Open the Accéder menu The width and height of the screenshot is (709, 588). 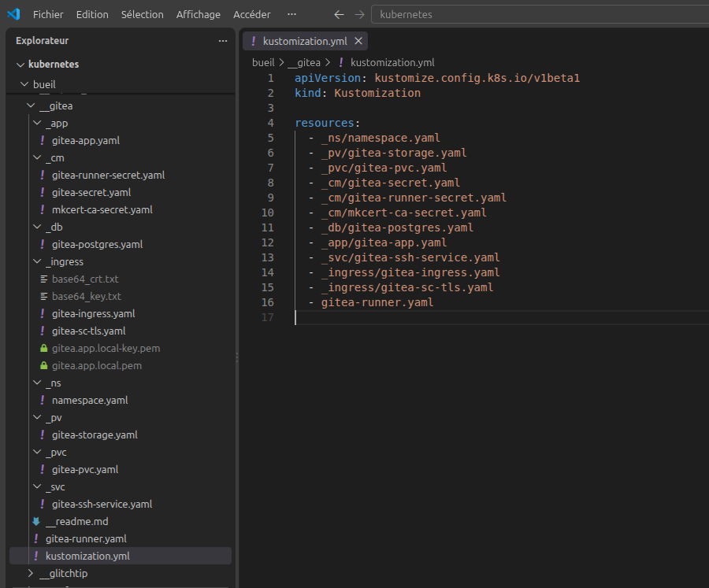(x=252, y=14)
